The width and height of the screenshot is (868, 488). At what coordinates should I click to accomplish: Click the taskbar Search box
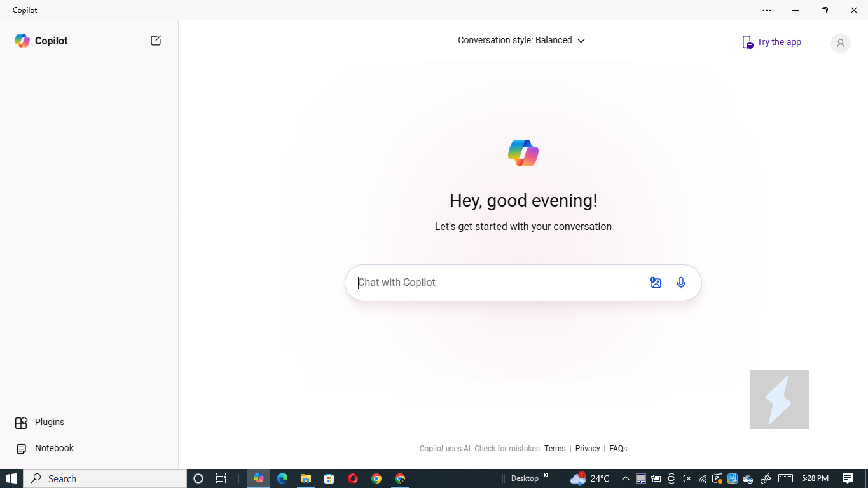[105, 478]
